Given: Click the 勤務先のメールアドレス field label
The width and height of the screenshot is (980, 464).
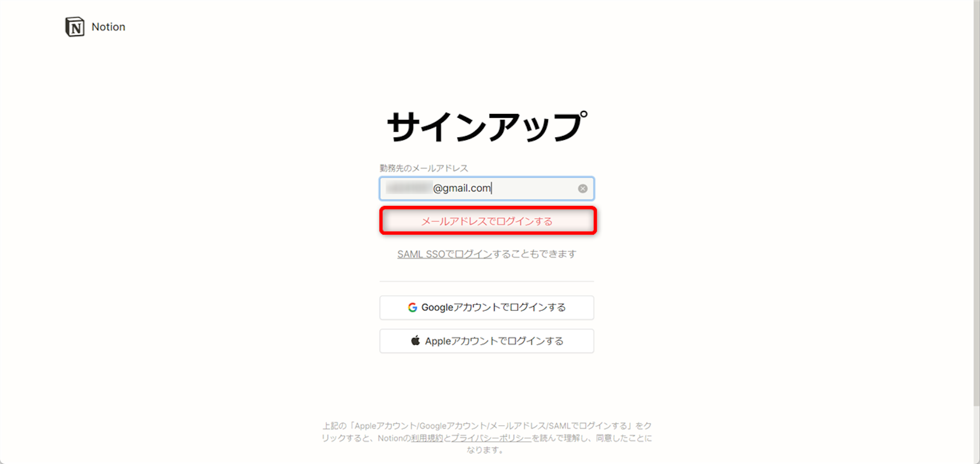Looking at the screenshot, I should [x=424, y=168].
